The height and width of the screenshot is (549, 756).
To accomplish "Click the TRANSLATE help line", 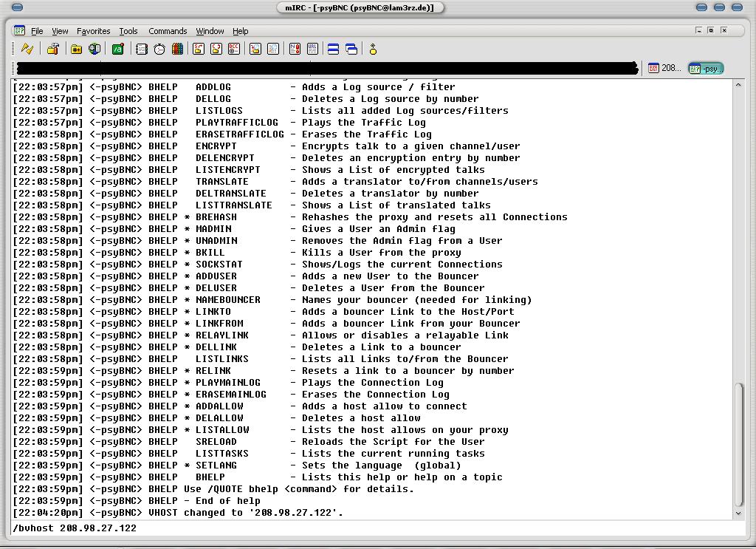I will point(275,181).
